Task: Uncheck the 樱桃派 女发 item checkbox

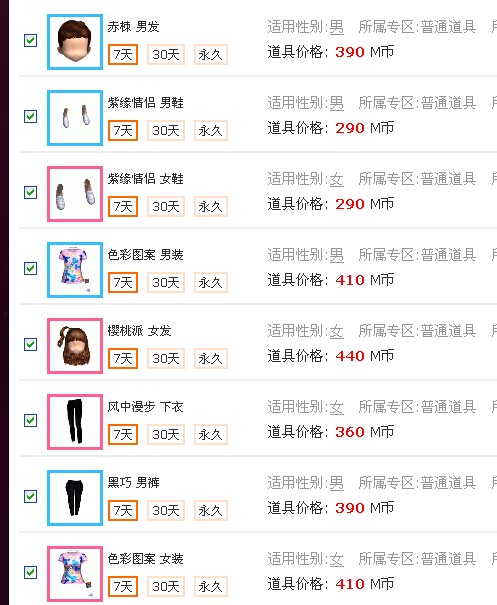Action: (30, 344)
